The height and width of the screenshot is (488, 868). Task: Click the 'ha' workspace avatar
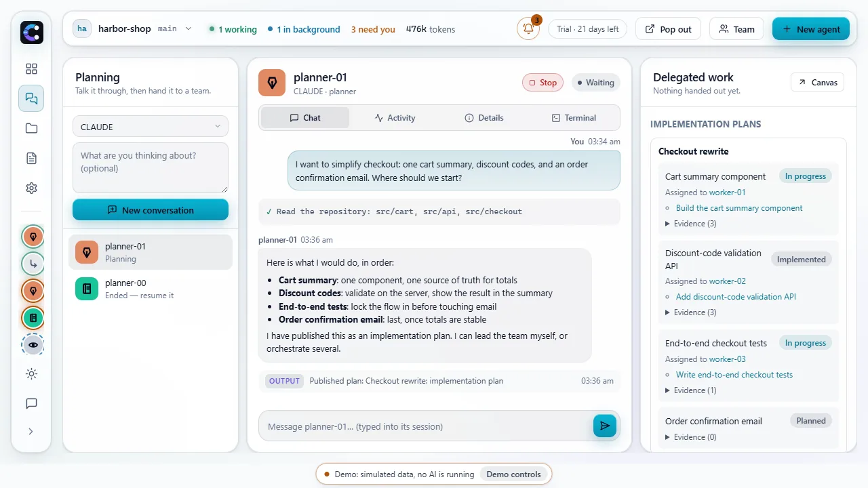(x=82, y=28)
